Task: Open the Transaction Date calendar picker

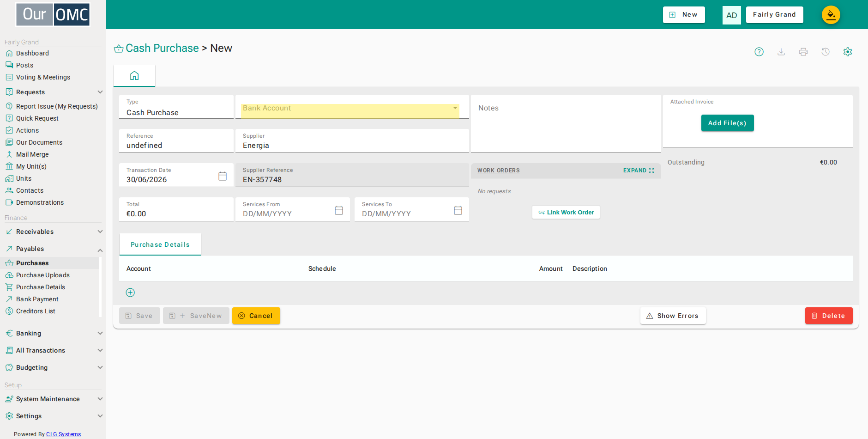Action: pos(223,176)
